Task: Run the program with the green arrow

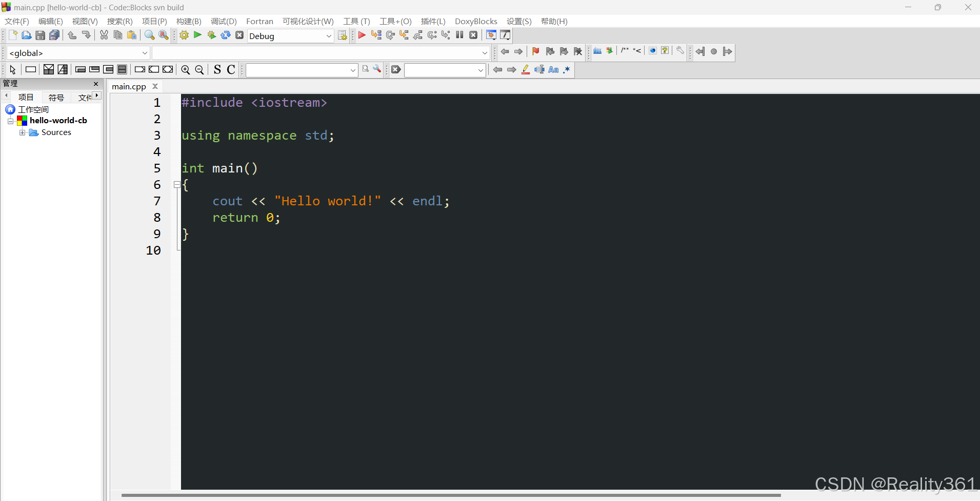Action: pyautogui.click(x=197, y=35)
